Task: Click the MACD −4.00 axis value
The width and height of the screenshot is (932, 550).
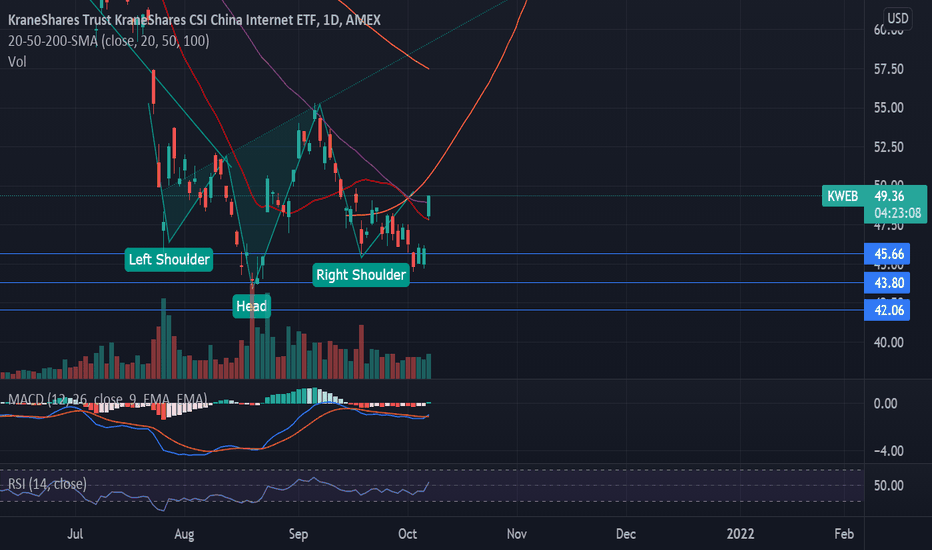Action: [889, 451]
